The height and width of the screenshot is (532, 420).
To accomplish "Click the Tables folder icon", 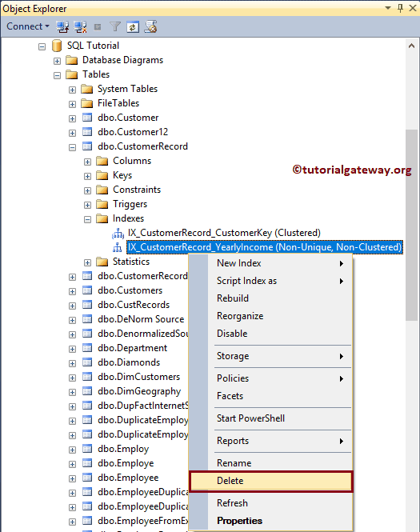I will point(71,74).
